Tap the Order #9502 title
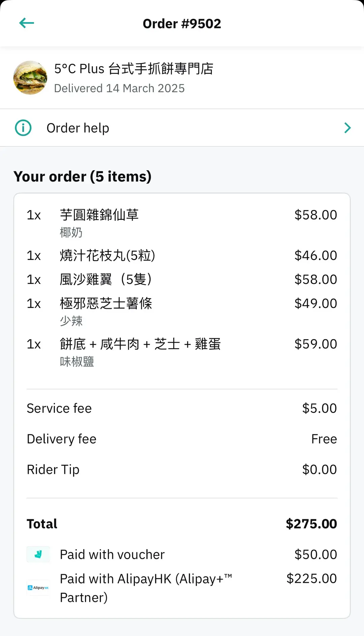The height and width of the screenshot is (636, 364). pos(182,24)
